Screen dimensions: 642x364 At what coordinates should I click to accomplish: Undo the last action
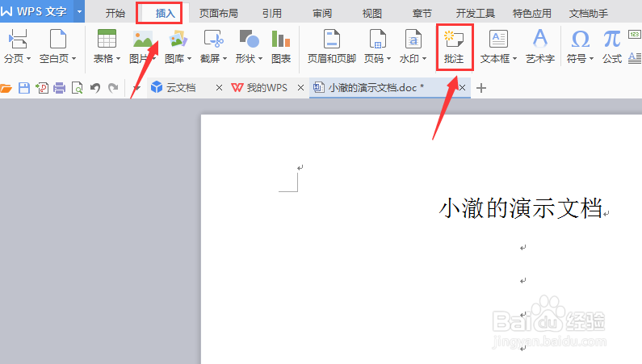[95, 88]
